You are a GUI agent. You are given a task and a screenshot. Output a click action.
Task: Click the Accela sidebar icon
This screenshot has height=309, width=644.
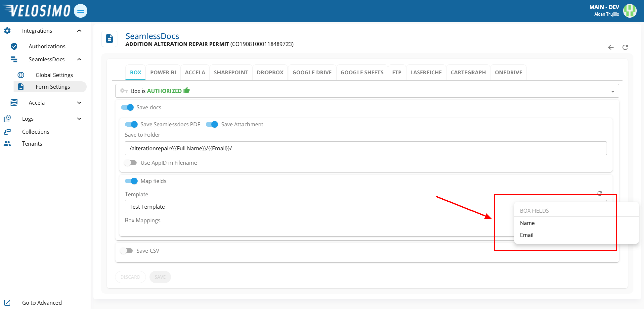(14, 103)
